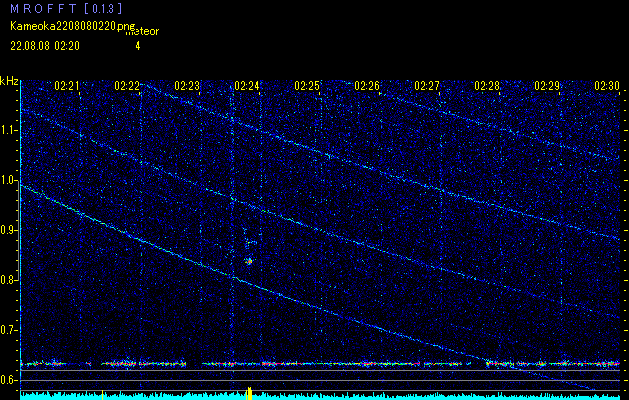
Task: Click the 0.8 kHz axis label
Action: coord(8,280)
